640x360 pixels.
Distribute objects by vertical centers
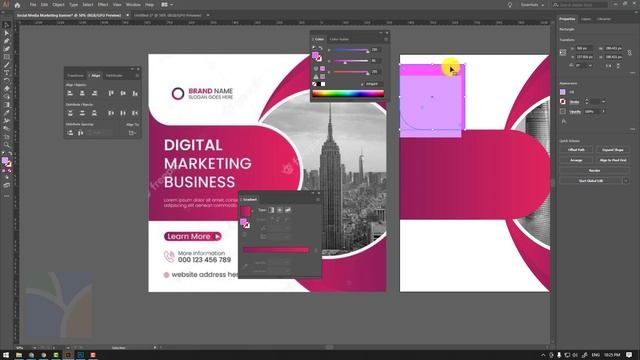[x=82, y=113]
